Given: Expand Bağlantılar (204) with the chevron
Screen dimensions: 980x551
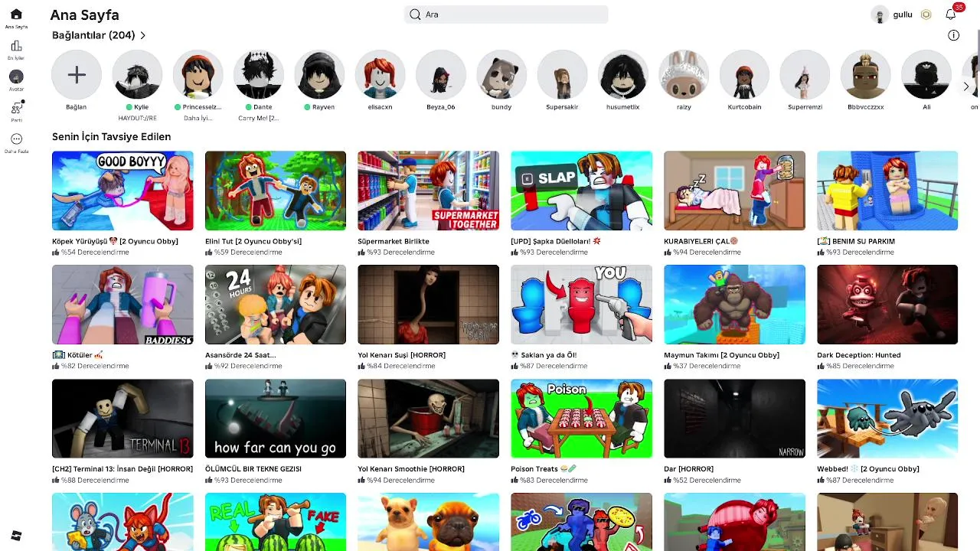Looking at the screenshot, I should pos(143,35).
